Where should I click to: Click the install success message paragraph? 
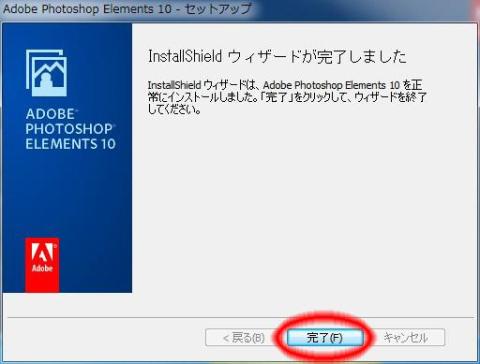pyautogui.click(x=287, y=97)
